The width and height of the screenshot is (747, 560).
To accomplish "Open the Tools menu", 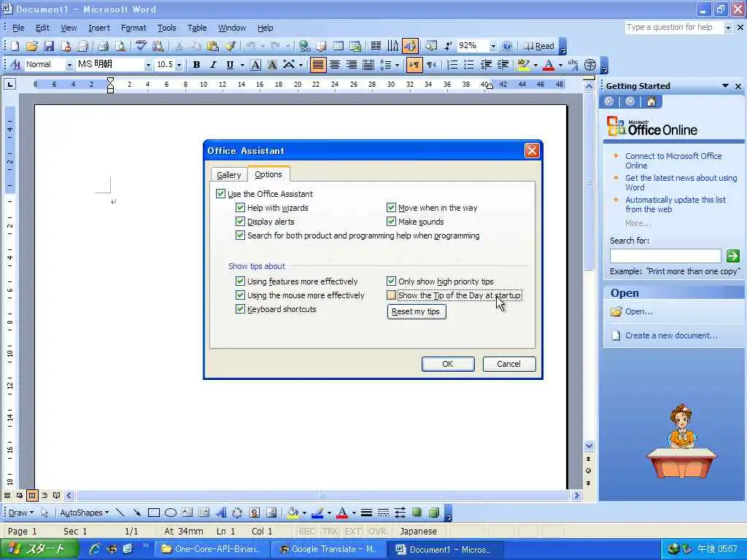I will [x=167, y=28].
